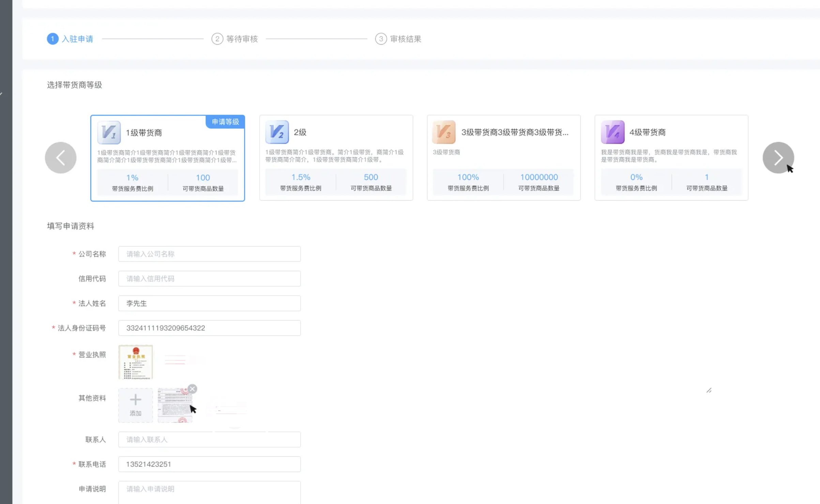The height and width of the screenshot is (504, 820).
Task: Click the 申请说明 text area
Action: coord(209,492)
